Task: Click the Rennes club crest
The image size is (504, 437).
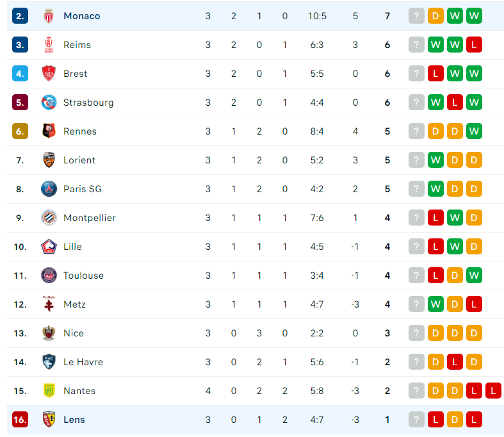Action: (49, 131)
